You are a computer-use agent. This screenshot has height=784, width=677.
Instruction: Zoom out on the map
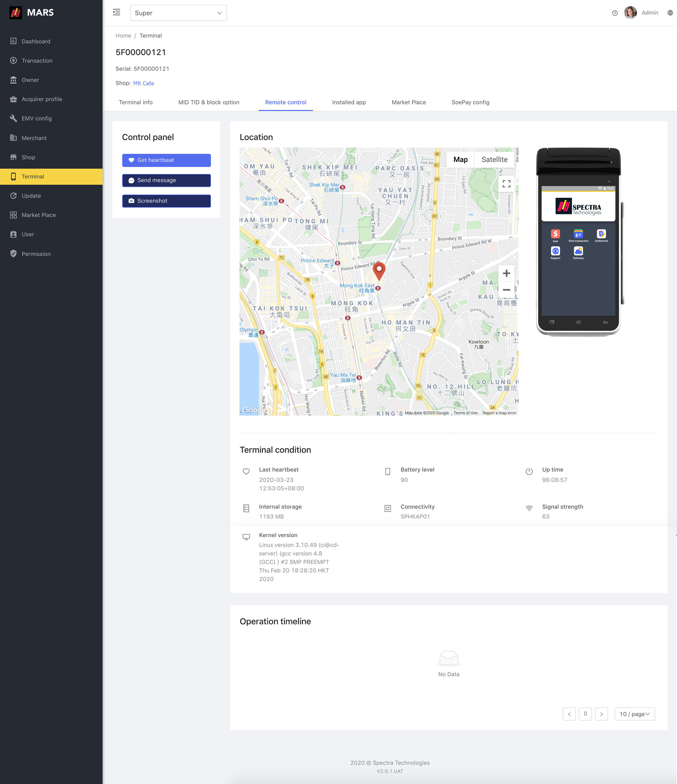(x=506, y=290)
